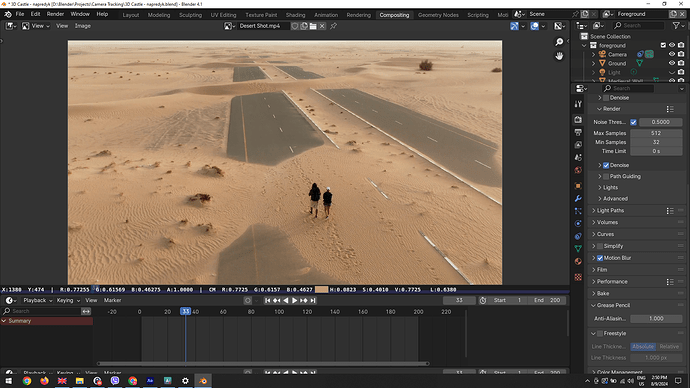
Task: Open the Material properties tab icon
Action: [x=578, y=261]
